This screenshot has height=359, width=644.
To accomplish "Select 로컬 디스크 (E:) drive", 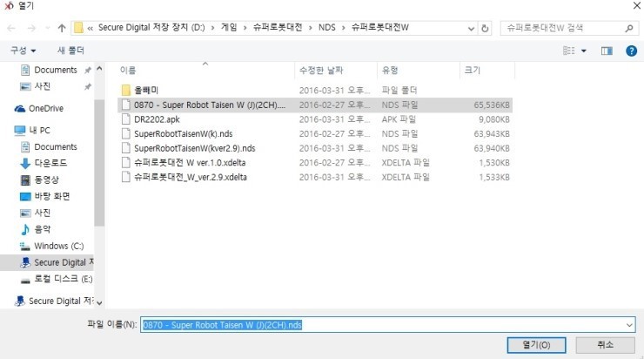I will [63, 279].
